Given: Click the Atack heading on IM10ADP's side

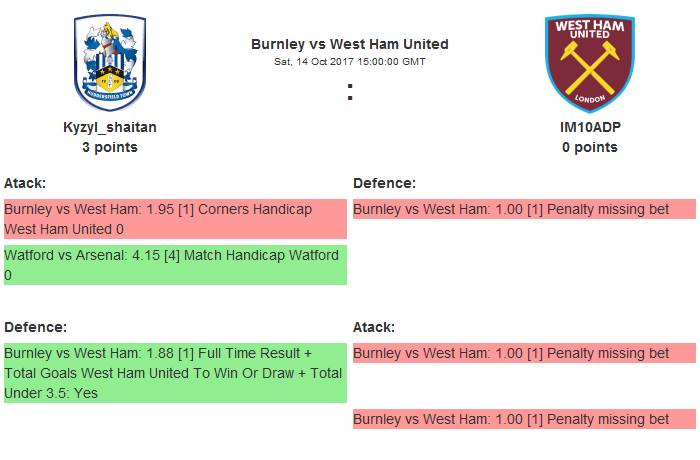Looking at the screenshot, I should [374, 327].
